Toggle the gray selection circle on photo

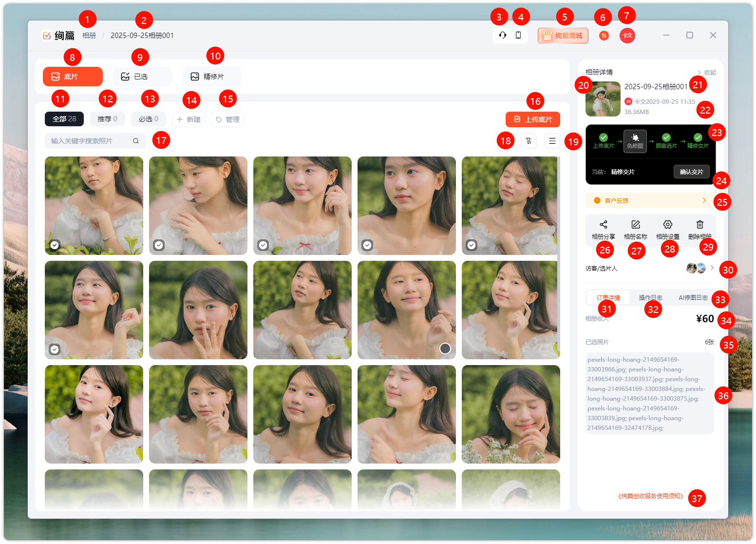click(x=445, y=348)
